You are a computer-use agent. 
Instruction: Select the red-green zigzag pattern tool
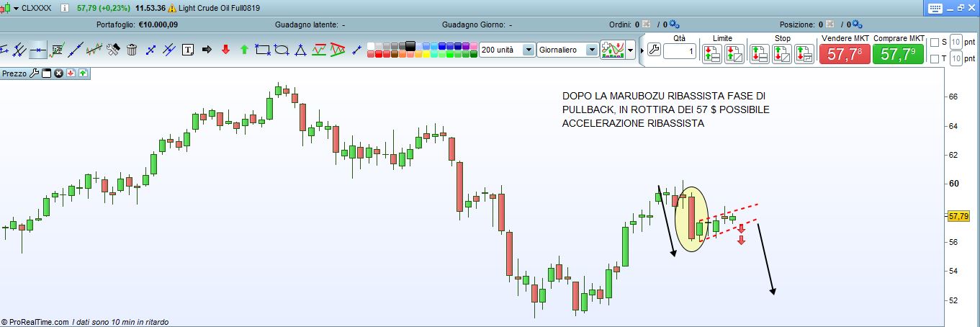pyautogui.click(x=319, y=50)
